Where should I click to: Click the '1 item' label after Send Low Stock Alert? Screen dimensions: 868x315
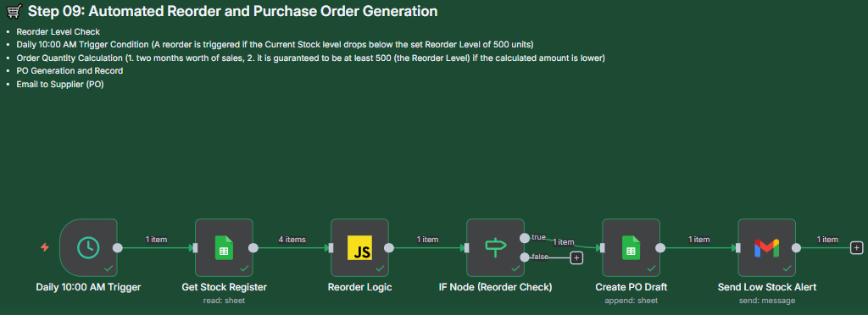pyautogui.click(x=827, y=240)
